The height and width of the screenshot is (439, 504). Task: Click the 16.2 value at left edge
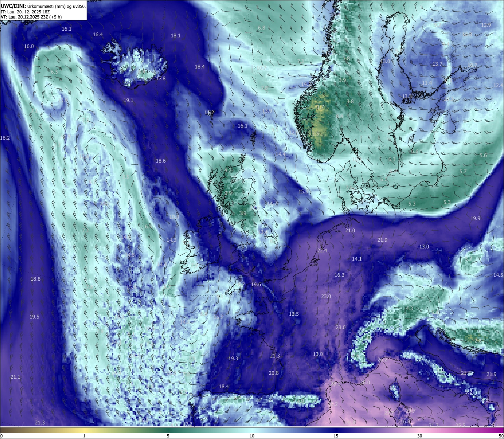pyautogui.click(x=5, y=138)
